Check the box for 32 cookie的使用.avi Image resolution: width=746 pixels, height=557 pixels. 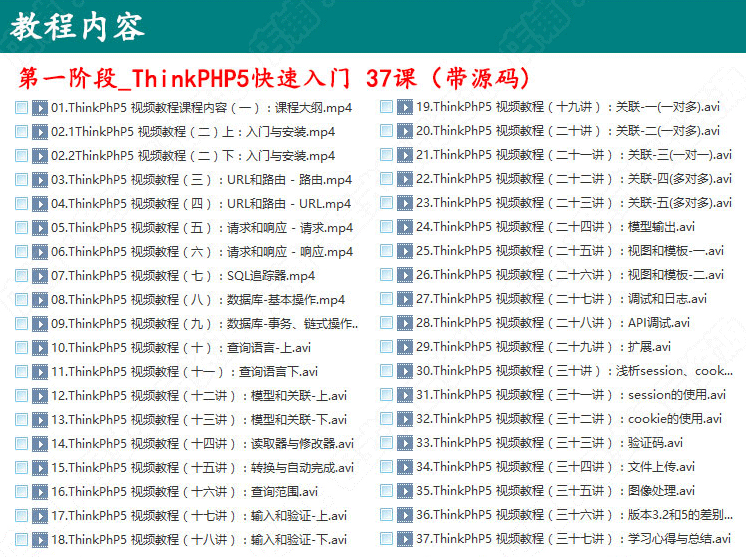[x=386, y=419]
